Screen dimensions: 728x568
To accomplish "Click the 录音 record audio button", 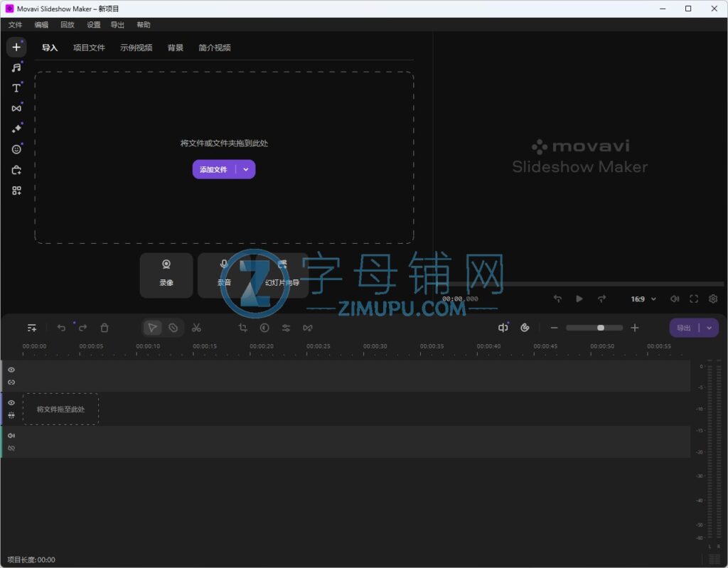I will [x=224, y=275].
